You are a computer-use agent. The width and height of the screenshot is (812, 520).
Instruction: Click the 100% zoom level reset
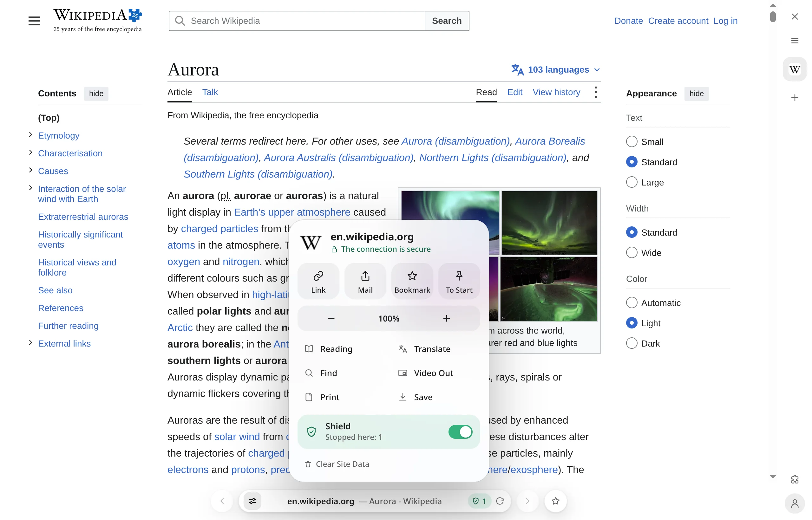pyautogui.click(x=389, y=318)
